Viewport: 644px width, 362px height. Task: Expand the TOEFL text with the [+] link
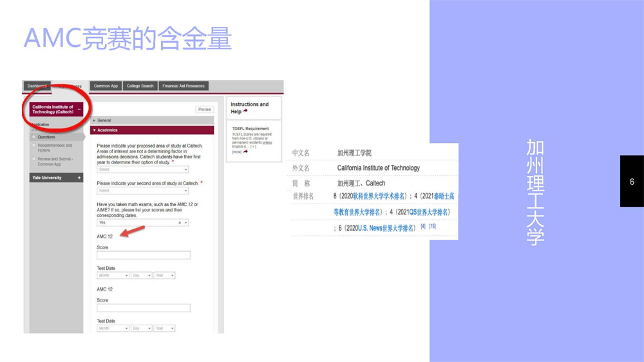tap(253, 147)
